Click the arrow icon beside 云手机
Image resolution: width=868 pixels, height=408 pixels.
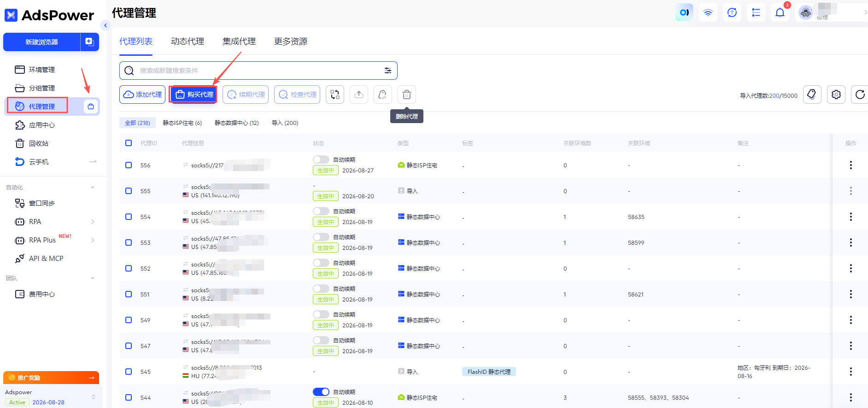[93, 162]
